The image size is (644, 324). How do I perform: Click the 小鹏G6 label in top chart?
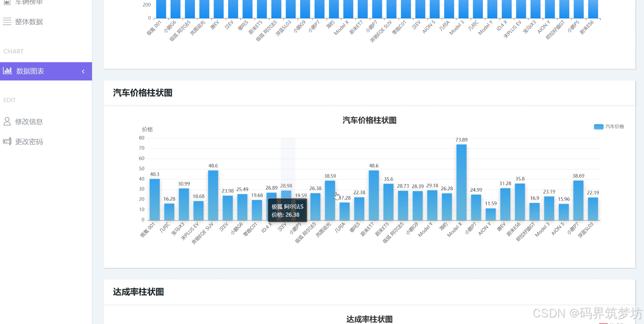click(170, 27)
